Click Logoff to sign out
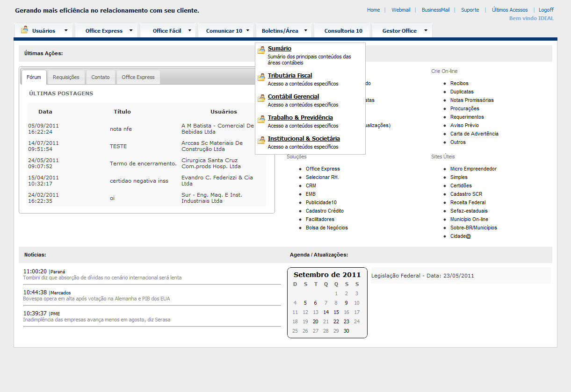571x392 pixels. (546, 10)
